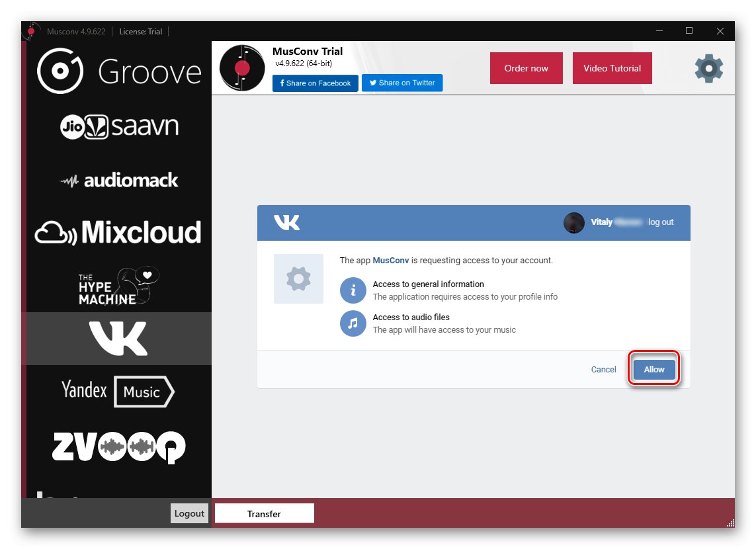Pick Mixcloud from the sidebar
The height and width of the screenshot is (549, 756).
(118, 232)
